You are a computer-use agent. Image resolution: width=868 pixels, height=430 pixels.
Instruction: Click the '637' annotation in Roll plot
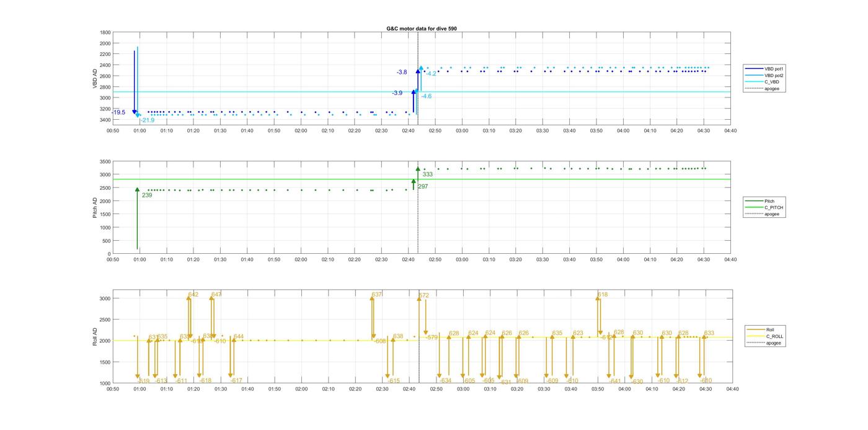[377, 295]
